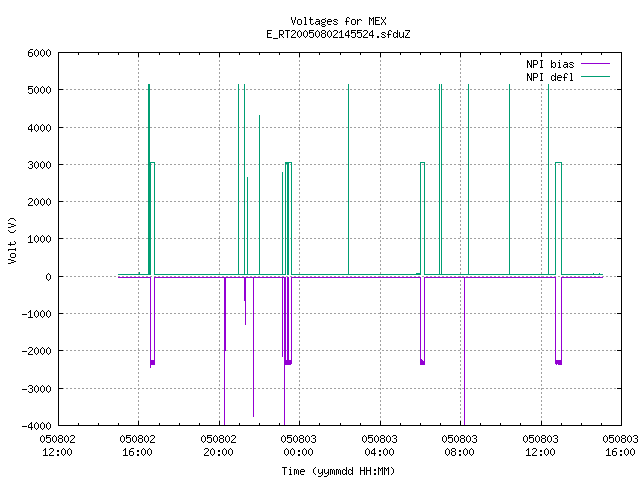
Task: Click the 050802 20:00 x-axis tick label
Action: coord(218,445)
